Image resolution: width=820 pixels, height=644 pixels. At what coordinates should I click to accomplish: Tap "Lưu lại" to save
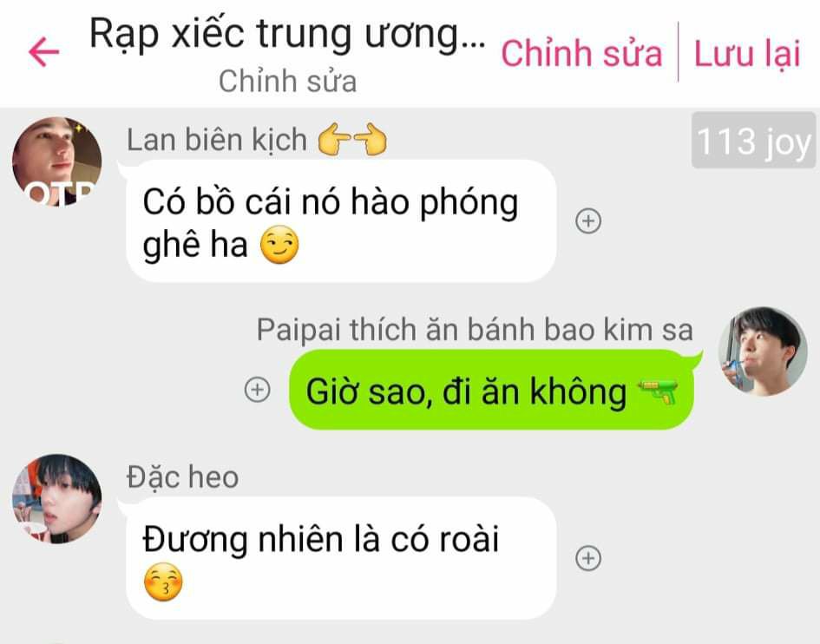tap(747, 53)
